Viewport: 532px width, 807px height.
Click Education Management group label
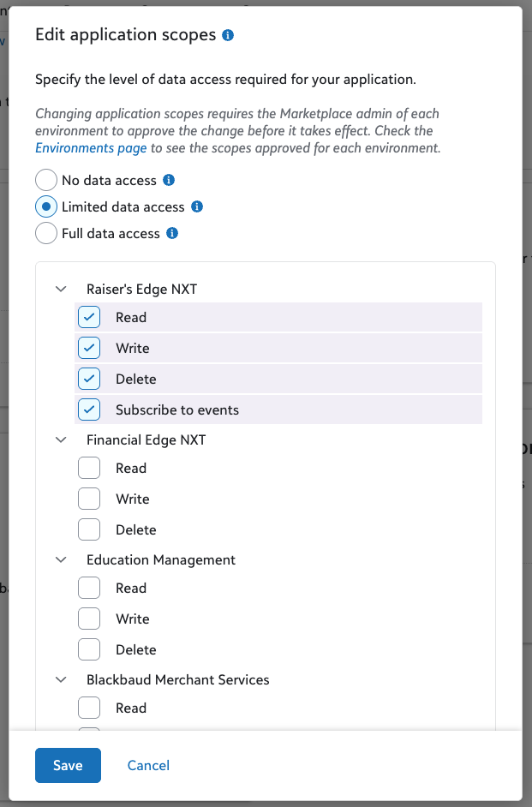160,560
